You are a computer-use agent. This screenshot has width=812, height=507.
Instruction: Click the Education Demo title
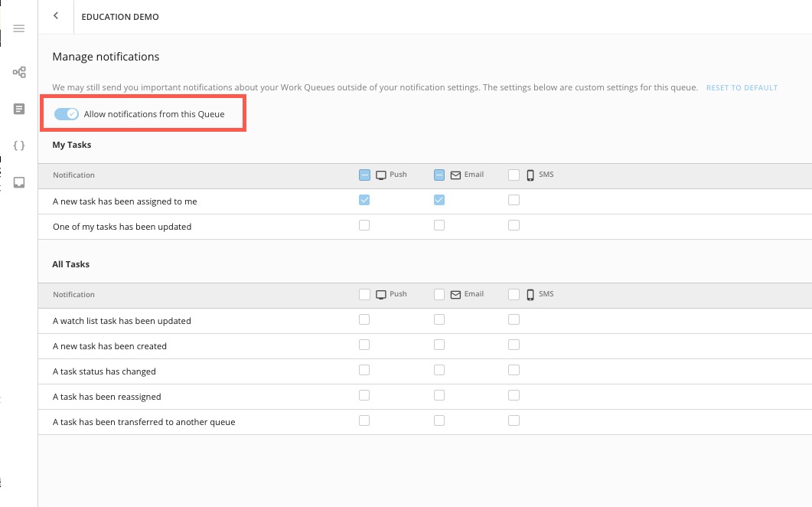point(120,17)
